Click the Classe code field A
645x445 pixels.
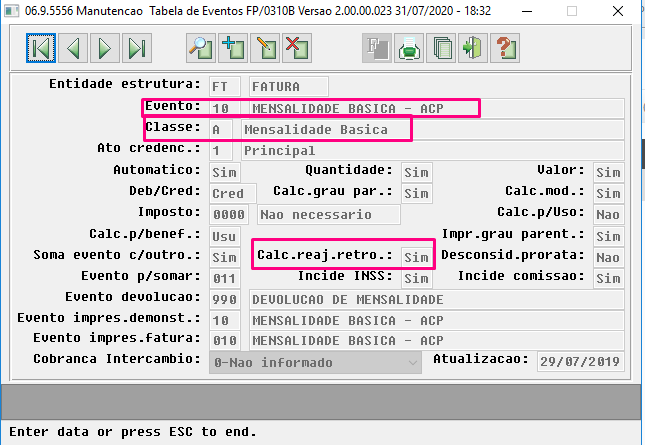point(221,130)
